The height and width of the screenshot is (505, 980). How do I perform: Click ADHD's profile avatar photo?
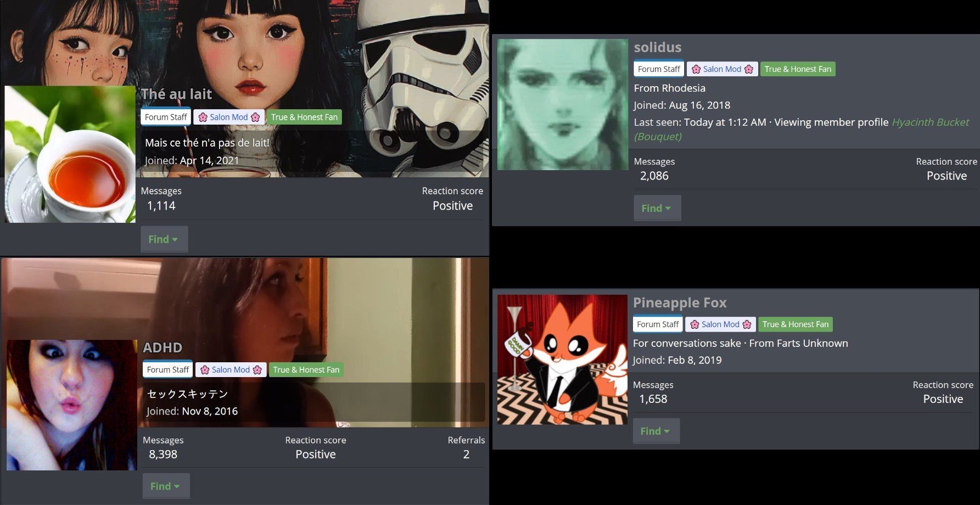coord(71,405)
